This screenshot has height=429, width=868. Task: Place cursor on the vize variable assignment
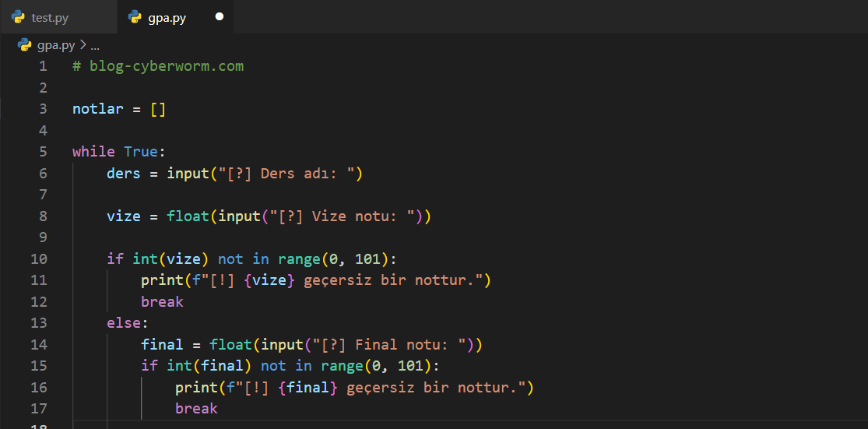pyautogui.click(x=123, y=216)
